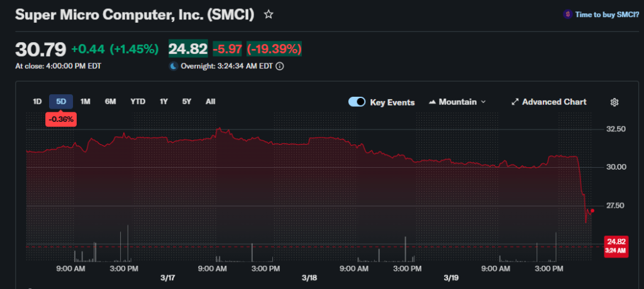Select the All time range
Viewport: 644px width, 289px height.
pyautogui.click(x=210, y=101)
